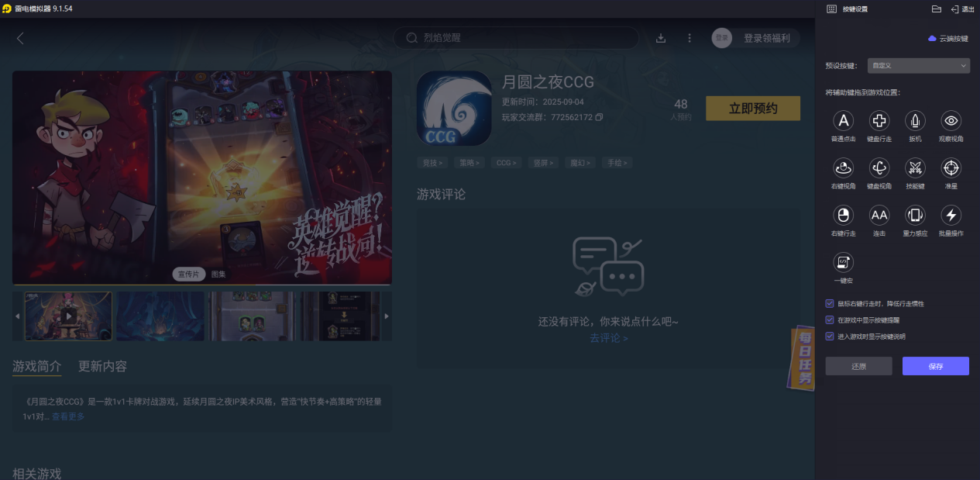The width and height of the screenshot is (980, 480).
Task: Open the CCG > tag
Action: [x=507, y=163]
